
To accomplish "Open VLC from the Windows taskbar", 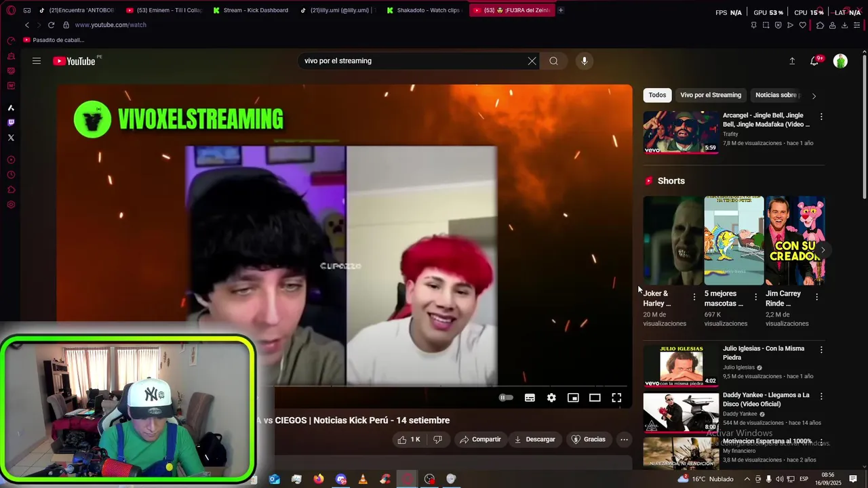I will 363,479.
